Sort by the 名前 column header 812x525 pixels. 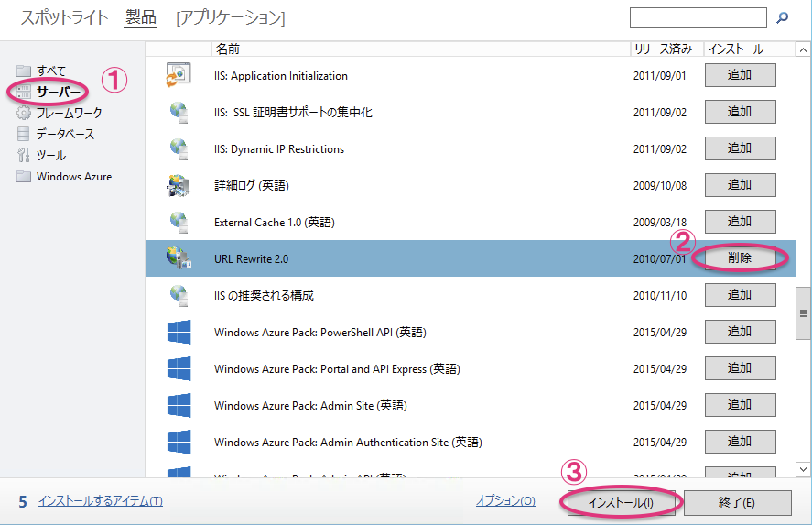tap(420, 49)
